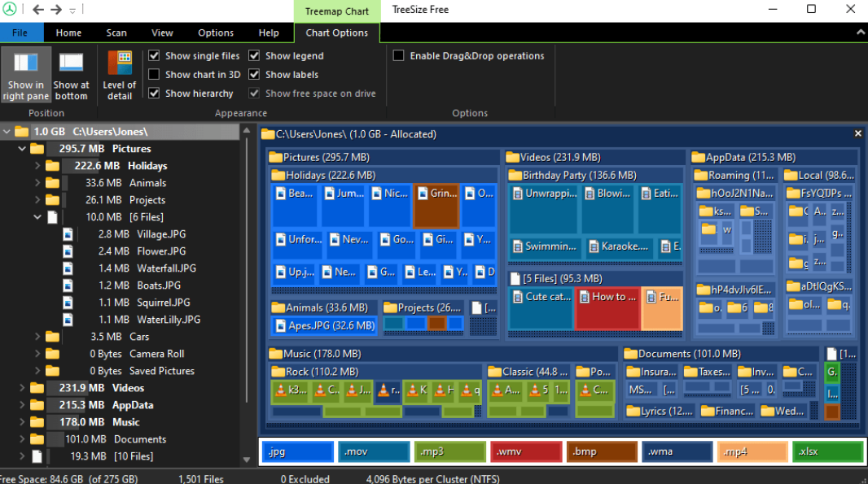868x484 pixels.
Task: Open the Level of detail option
Action: point(120,75)
